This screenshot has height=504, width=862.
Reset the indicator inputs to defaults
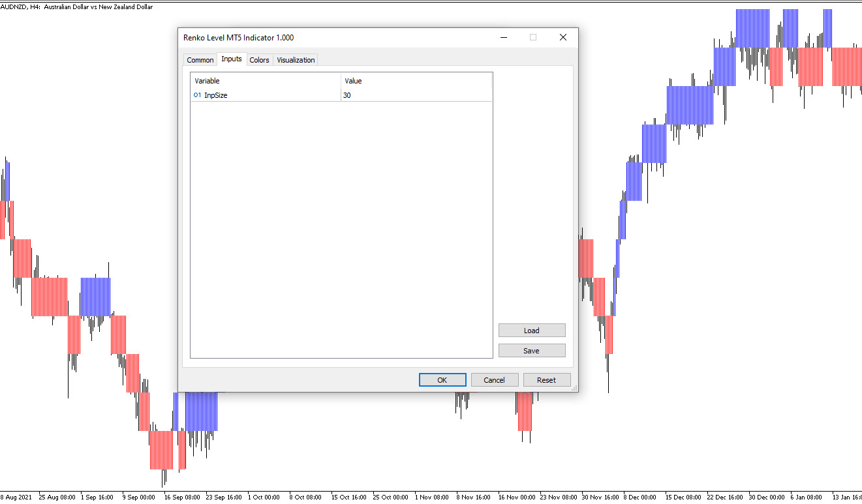(546, 380)
